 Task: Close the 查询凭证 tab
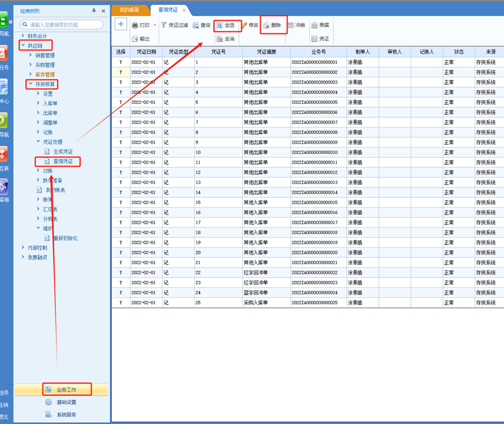(x=184, y=10)
